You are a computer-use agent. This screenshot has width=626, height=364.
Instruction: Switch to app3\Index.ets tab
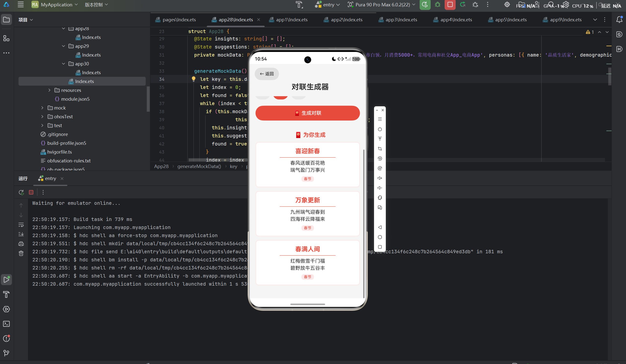tap(398, 20)
